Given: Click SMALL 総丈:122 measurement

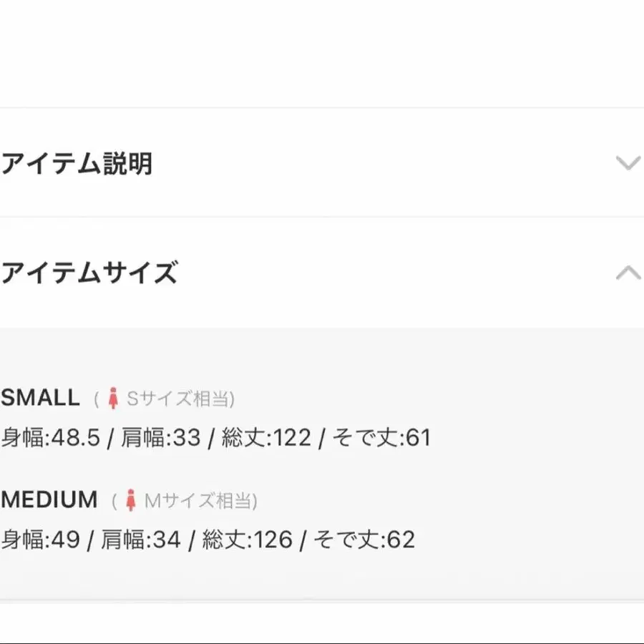Looking at the screenshot, I should click(266, 437).
